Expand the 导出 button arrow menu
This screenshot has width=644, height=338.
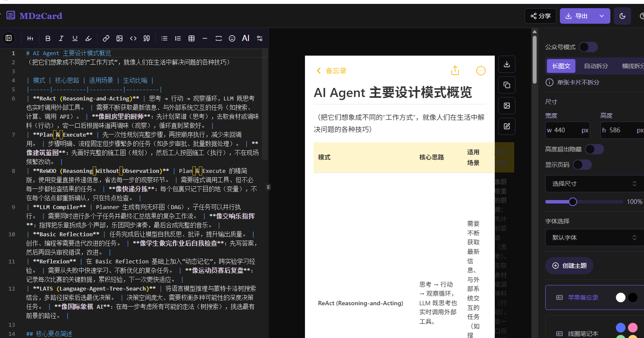[x=602, y=16]
